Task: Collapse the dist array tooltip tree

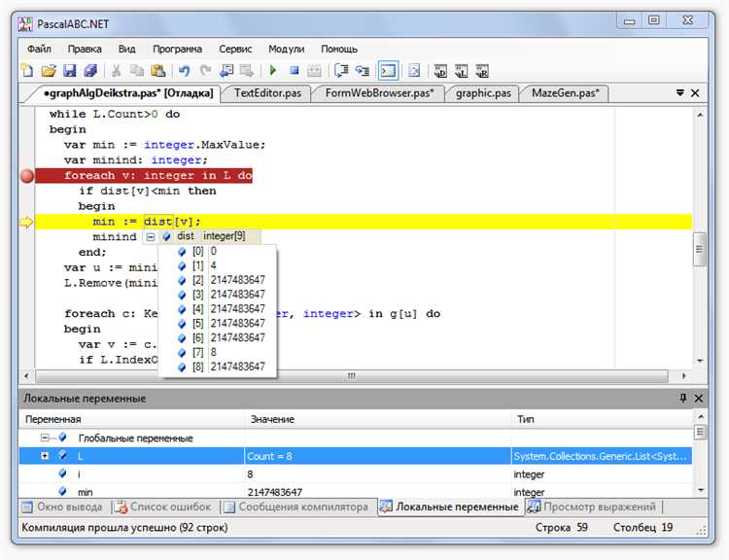Action: 150,236
